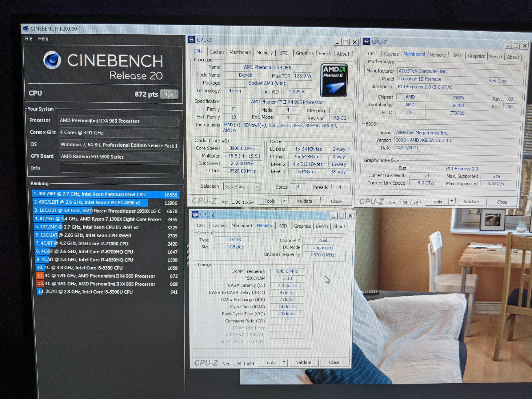Image resolution: width=532 pixels, height=399 pixels.
Task: Click the Cinebench title bar app icon
Action: [x=26, y=29]
